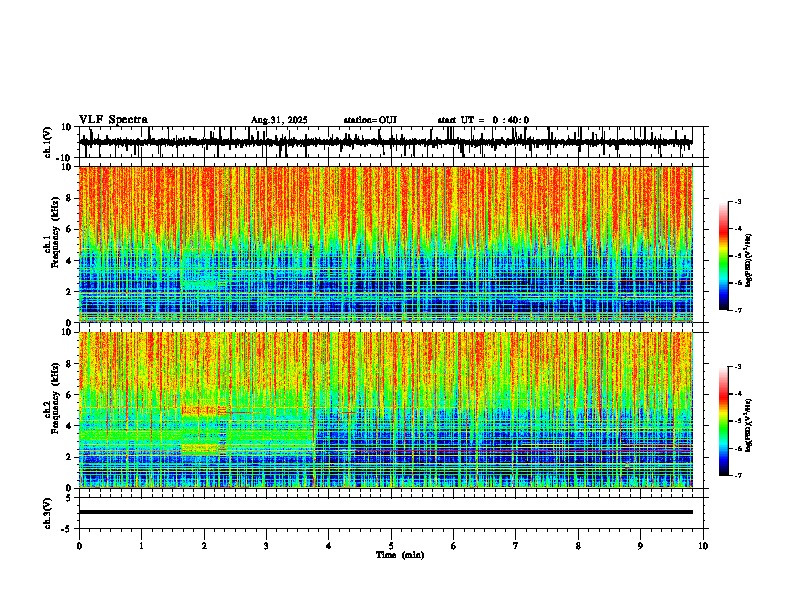Click the ch.3 flat black trace line

[385, 512]
